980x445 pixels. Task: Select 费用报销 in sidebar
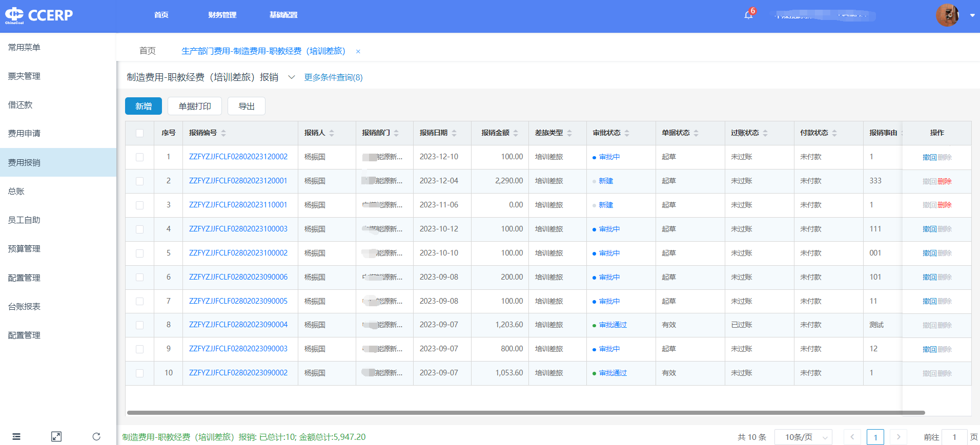[x=58, y=162]
